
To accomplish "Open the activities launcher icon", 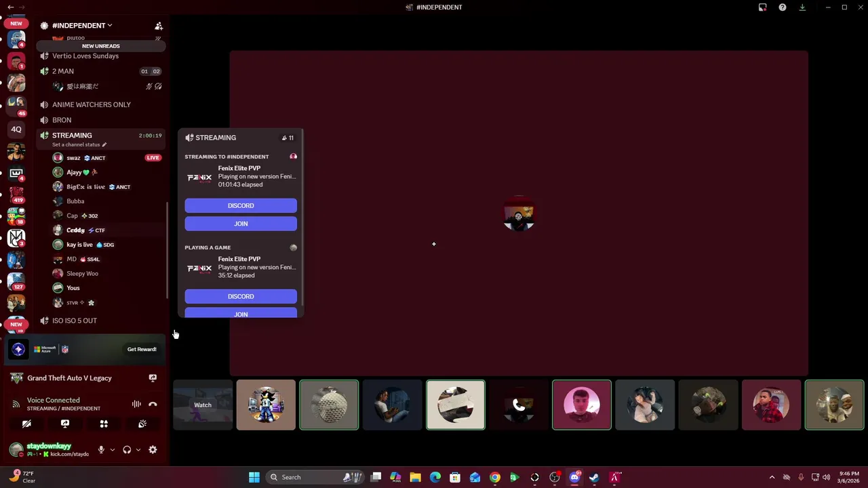I will coord(104,424).
